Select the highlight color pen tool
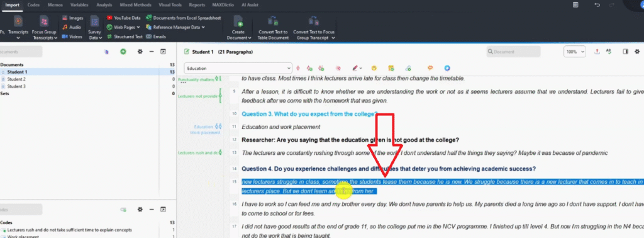The height and width of the screenshot is (238, 644). [x=355, y=68]
